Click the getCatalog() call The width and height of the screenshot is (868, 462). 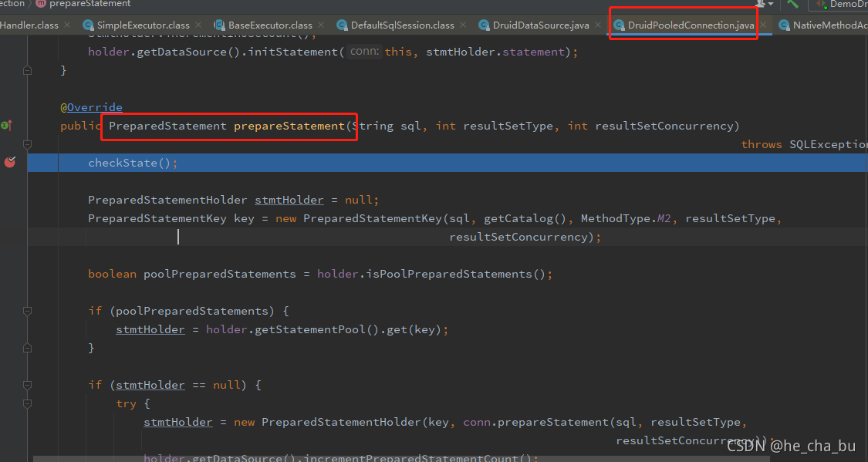point(525,218)
